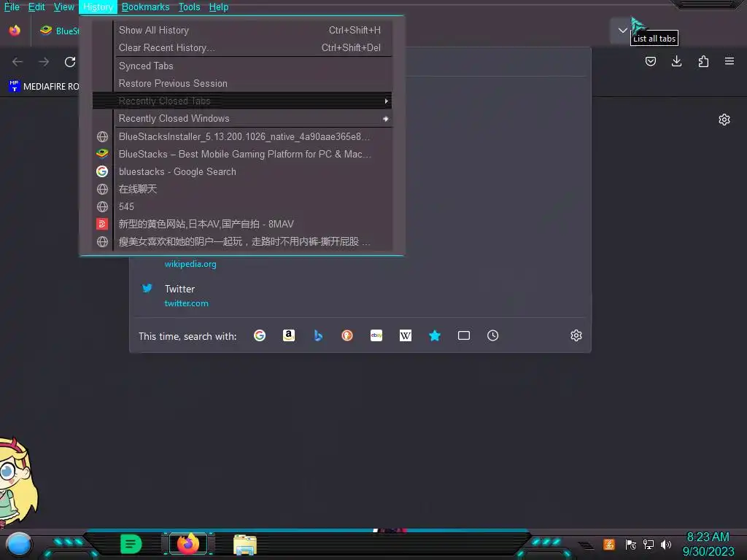747x560 pixels.
Task: Search with Bing this time
Action: tap(318, 335)
